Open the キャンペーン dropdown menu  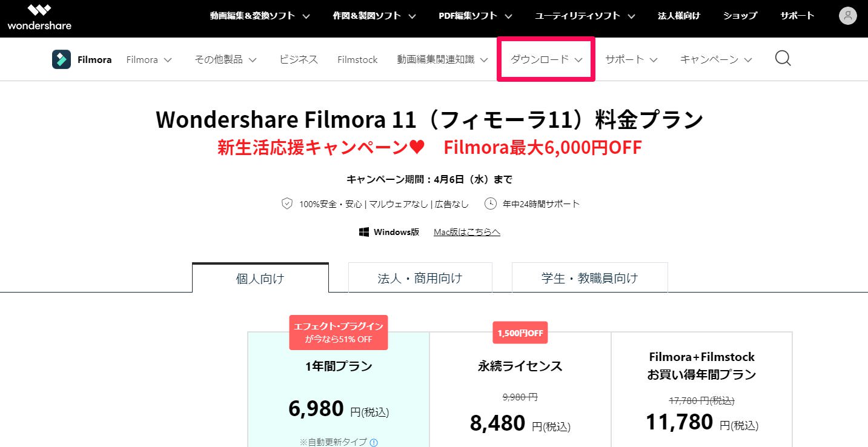pos(715,59)
